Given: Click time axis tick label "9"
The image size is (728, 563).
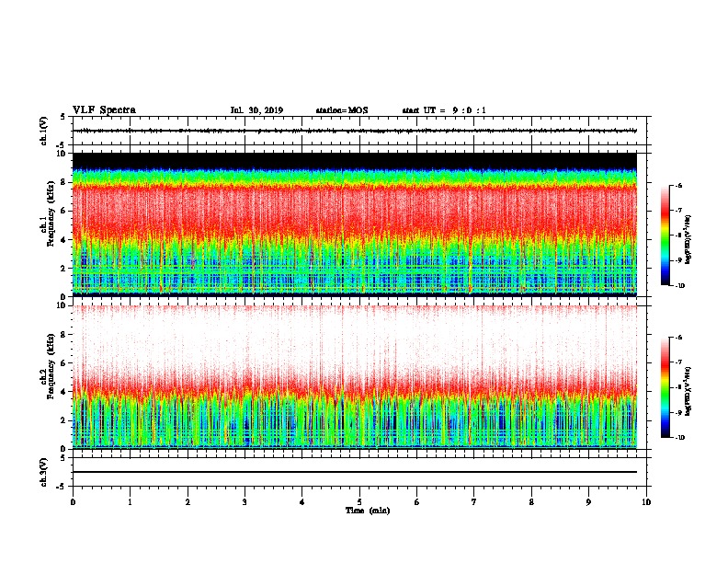Looking at the screenshot, I should click(588, 502).
